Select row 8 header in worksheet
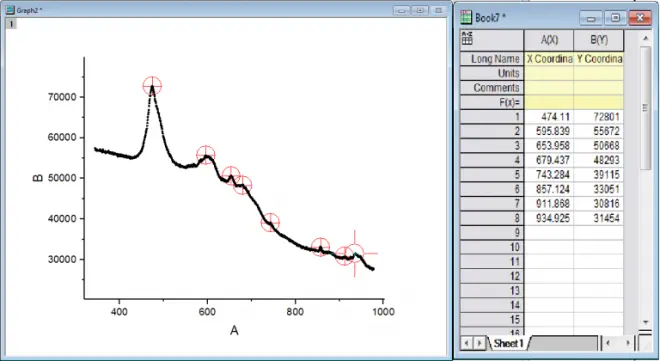This screenshot has width=660, height=361. [492, 218]
